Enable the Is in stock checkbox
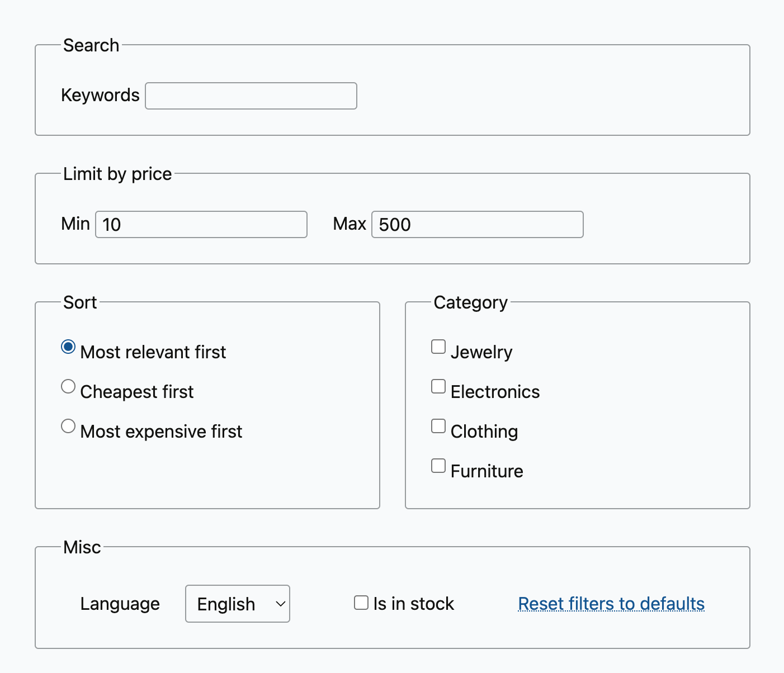The image size is (784, 673). (x=361, y=603)
